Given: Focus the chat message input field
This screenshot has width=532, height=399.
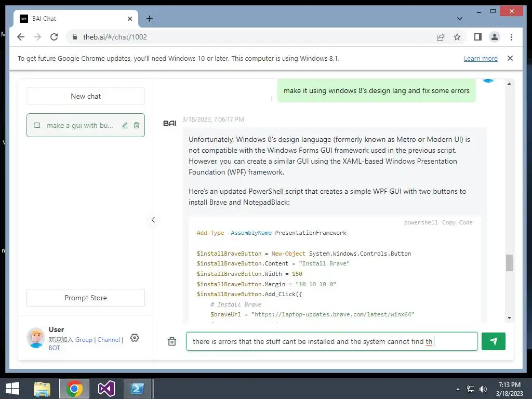Looking at the screenshot, I should [332, 341].
